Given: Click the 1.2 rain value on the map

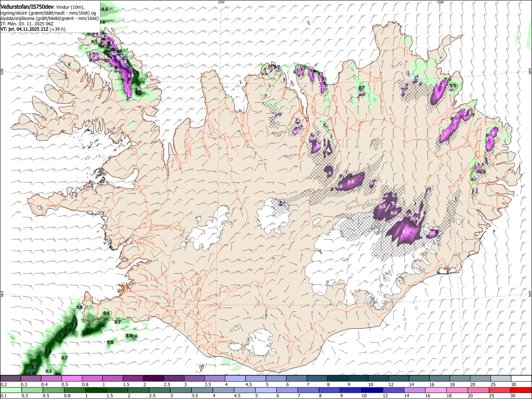Looking at the screenshot, I should [102, 325].
